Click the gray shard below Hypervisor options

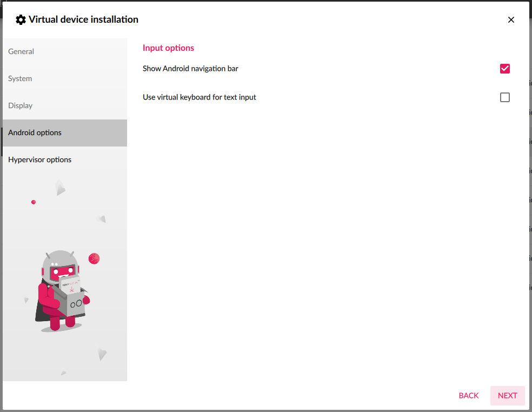(x=60, y=188)
